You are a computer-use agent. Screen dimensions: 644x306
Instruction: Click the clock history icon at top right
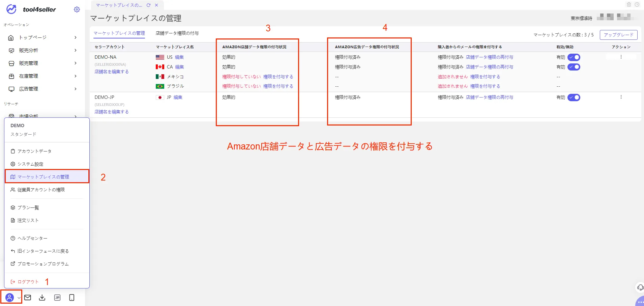[x=637, y=4]
